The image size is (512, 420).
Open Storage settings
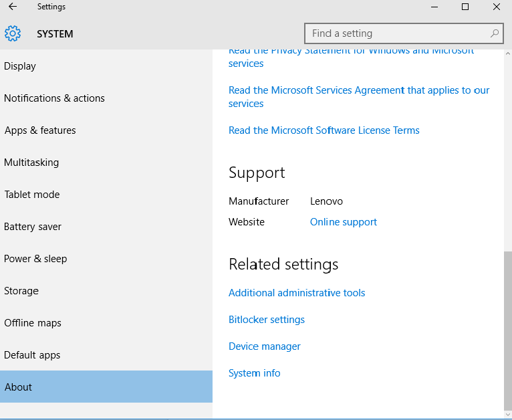tap(106, 291)
